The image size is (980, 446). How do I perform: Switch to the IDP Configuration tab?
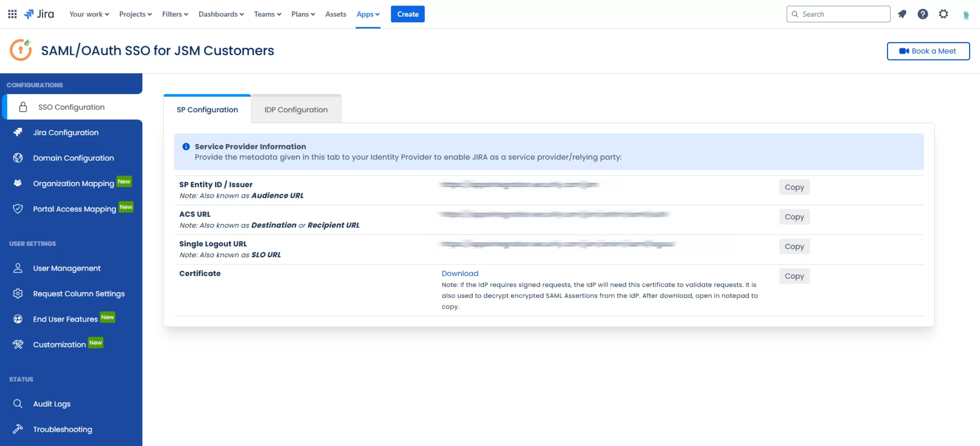[296, 109]
